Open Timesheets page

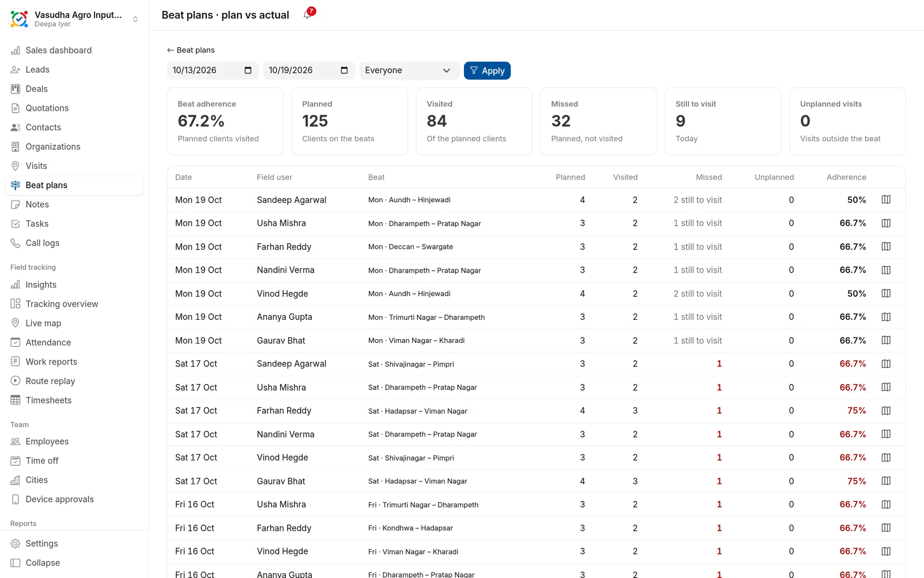(74, 400)
